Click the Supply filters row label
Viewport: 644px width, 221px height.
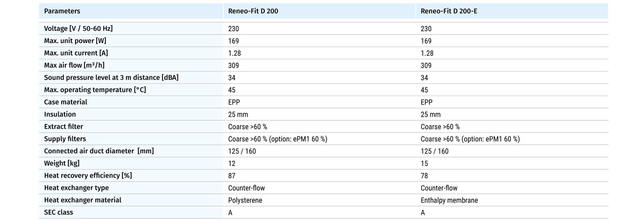click(65, 139)
